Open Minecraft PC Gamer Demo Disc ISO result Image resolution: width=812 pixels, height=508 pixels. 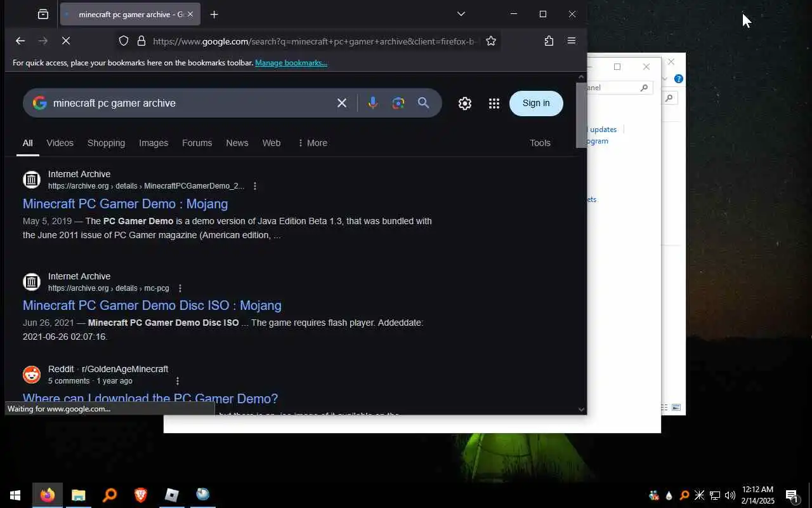(152, 305)
